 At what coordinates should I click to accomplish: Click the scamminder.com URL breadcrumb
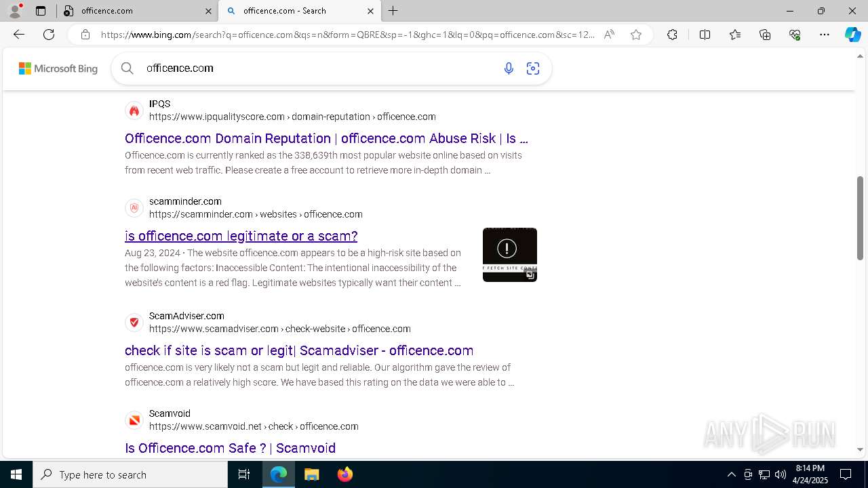point(256,214)
